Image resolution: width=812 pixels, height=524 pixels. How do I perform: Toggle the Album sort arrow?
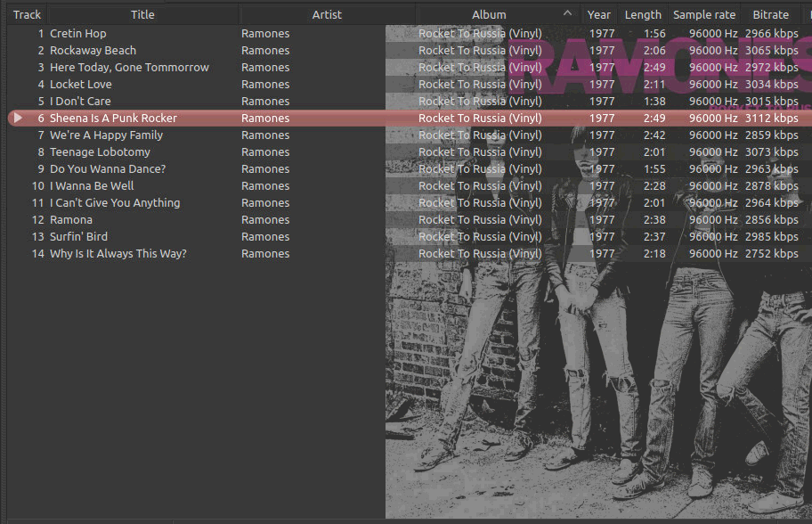point(567,13)
